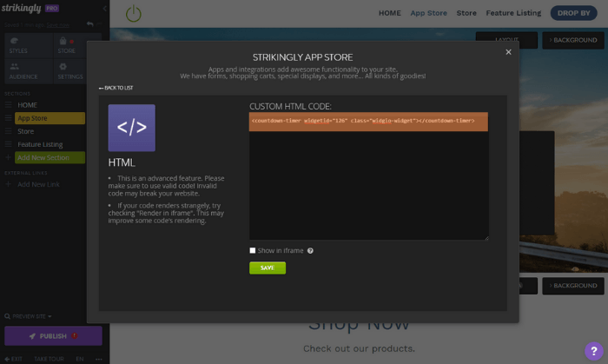Navigate to Store in site menu
The image size is (608, 364).
pyautogui.click(x=466, y=13)
